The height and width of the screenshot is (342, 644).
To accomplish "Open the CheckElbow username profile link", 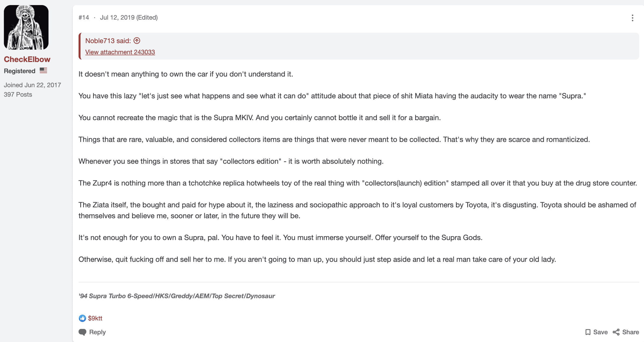I will [27, 59].
